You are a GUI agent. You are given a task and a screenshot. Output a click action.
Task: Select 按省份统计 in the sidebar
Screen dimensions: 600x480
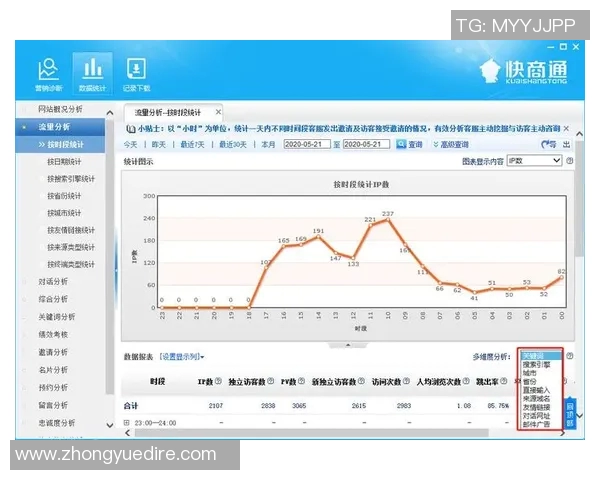pos(64,196)
